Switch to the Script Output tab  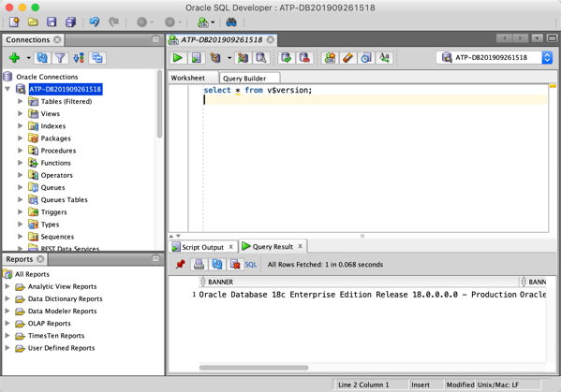203,247
